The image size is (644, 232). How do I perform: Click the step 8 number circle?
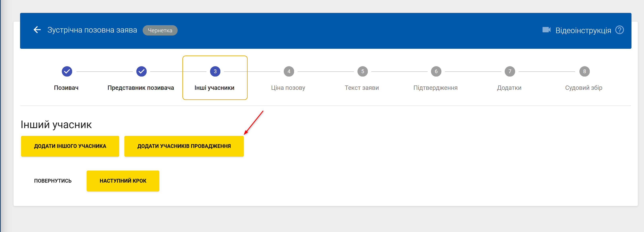point(584,72)
